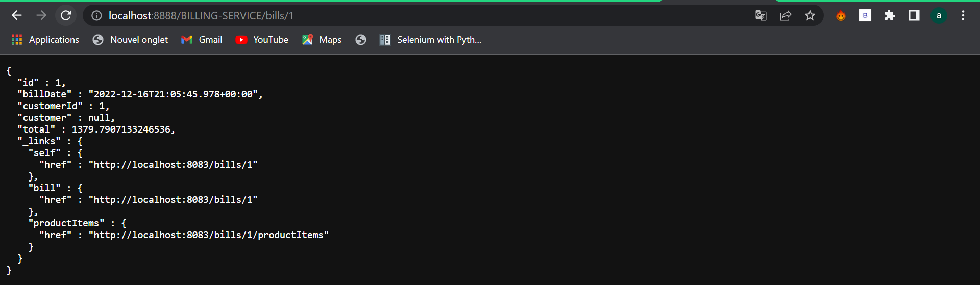The height and width of the screenshot is (285, 980).
Task: Open the white B extension icon
Action: pyautogui.click(x=865, y=16)
